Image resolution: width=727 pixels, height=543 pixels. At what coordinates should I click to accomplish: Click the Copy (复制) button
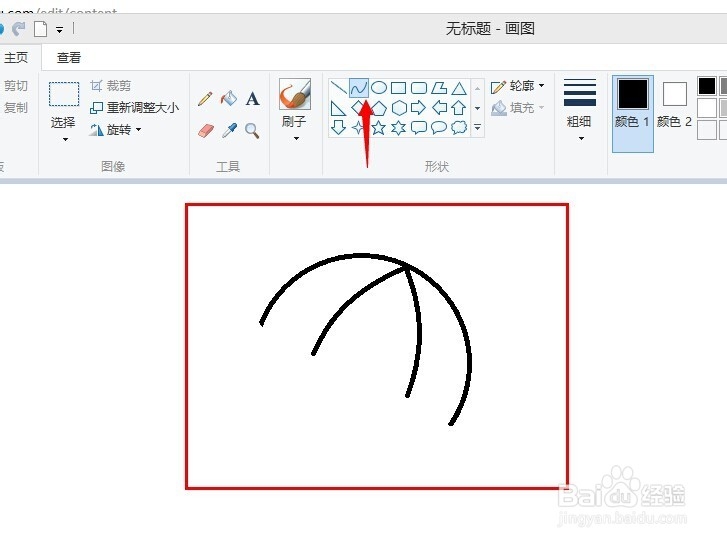[x=15, y=108]
